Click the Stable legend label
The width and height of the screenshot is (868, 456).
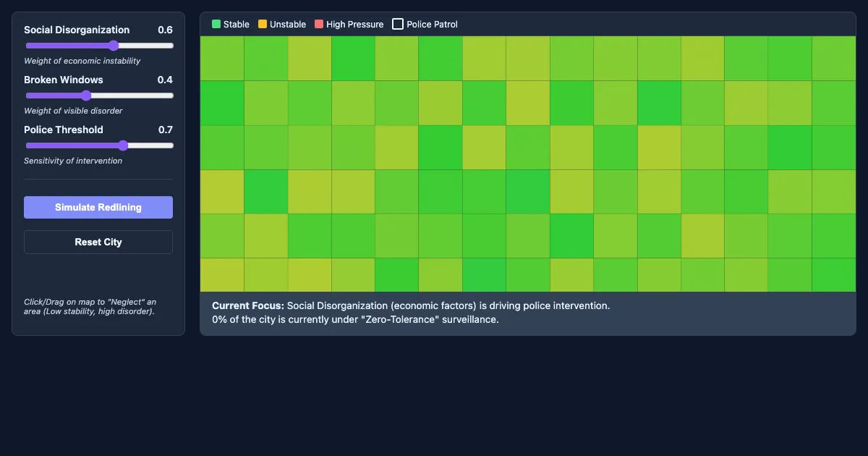click(237, 24)
